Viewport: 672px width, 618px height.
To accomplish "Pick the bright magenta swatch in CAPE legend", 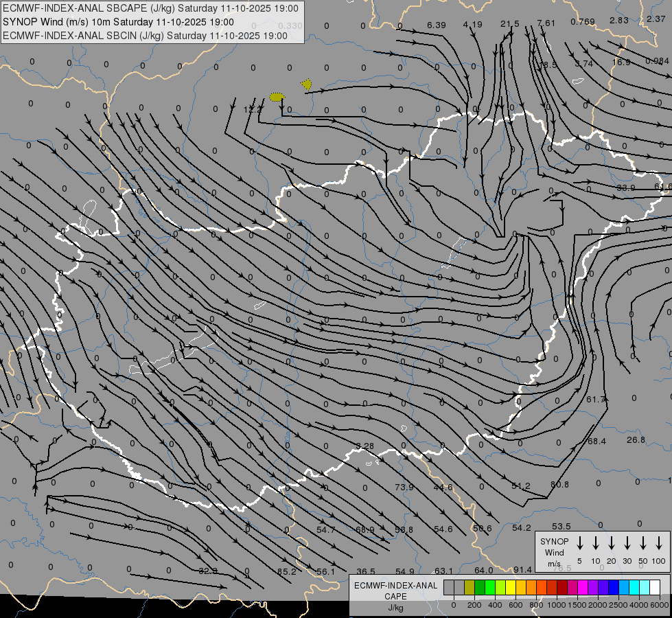I will pyautogui.click(x=583, y=588).
